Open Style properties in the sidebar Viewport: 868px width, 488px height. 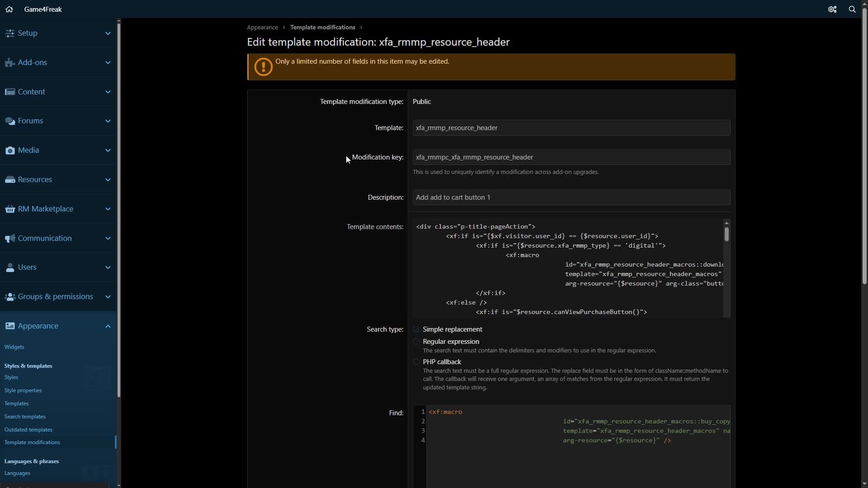[x=23, y=390]
